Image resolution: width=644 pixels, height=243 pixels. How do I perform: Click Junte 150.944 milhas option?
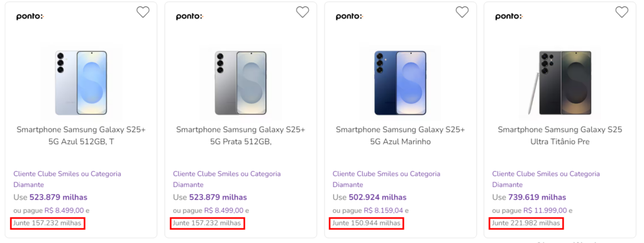pos(367,223)
